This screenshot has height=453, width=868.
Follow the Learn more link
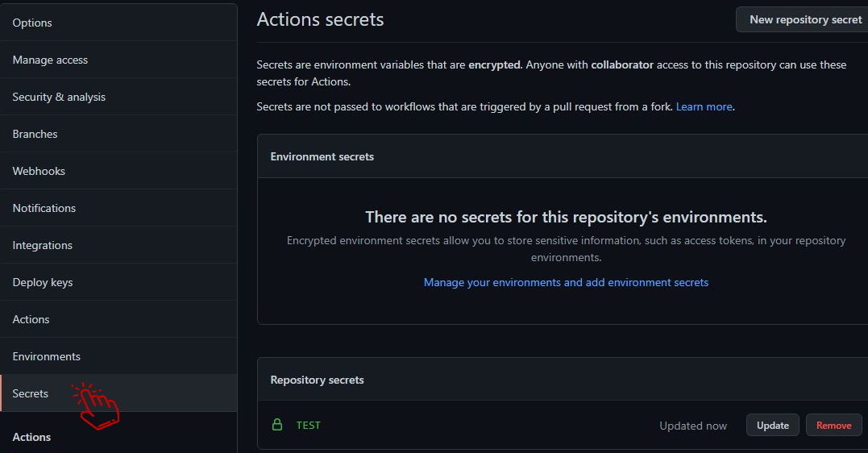[704, 106]
